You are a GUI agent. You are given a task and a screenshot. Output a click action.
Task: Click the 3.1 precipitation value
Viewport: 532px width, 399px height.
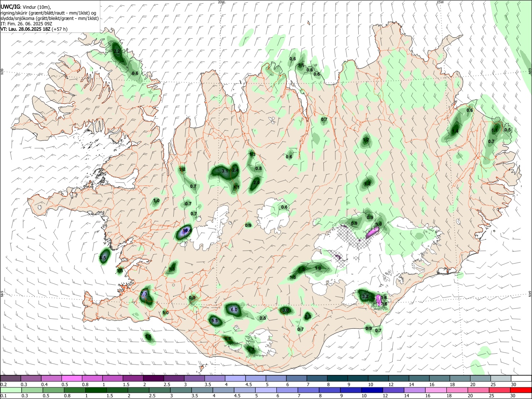[225, 171]
